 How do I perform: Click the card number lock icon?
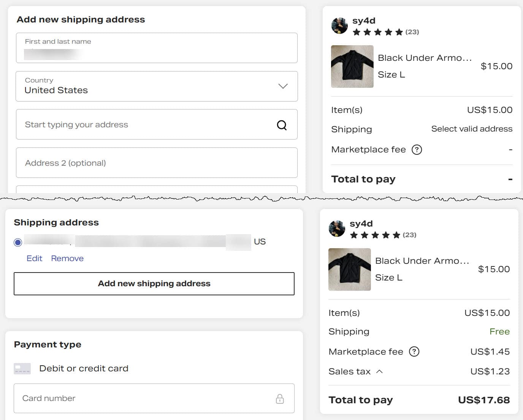(x=280, y=399)
